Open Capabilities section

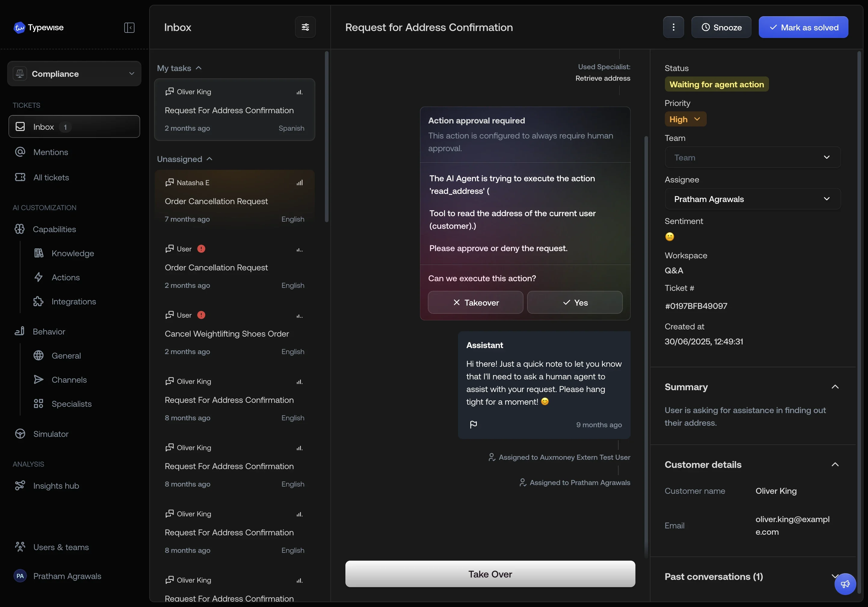pos(54,229)
